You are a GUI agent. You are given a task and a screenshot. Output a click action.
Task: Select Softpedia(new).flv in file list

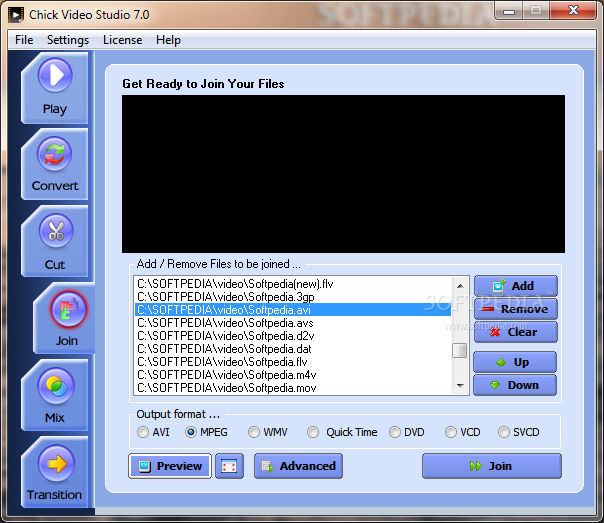coord(293,284)
